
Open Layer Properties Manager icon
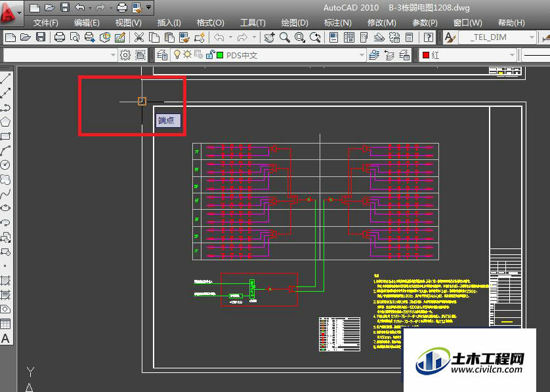[161, 55]
